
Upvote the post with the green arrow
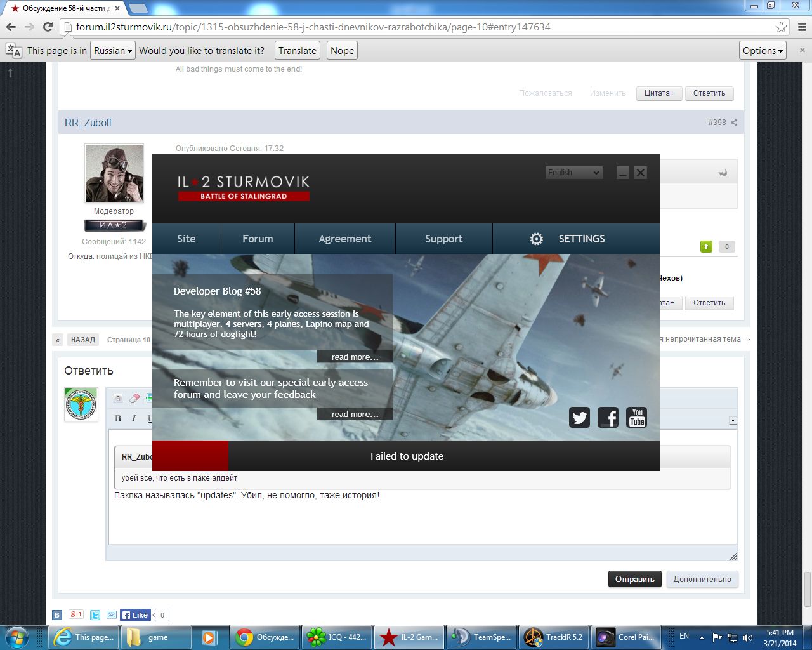pos(706,246)
